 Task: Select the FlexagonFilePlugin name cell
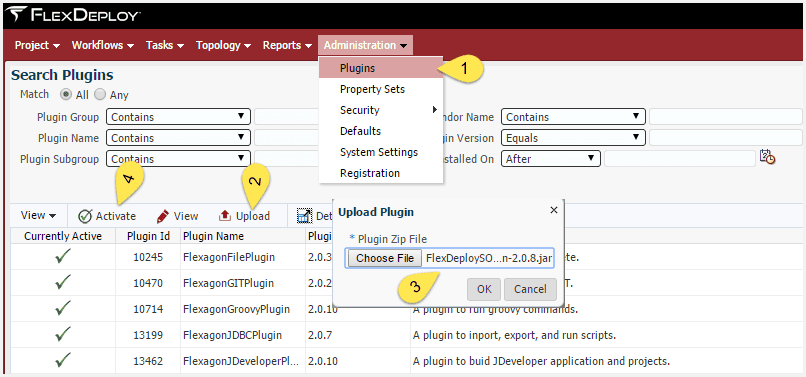tap(243, 257)
